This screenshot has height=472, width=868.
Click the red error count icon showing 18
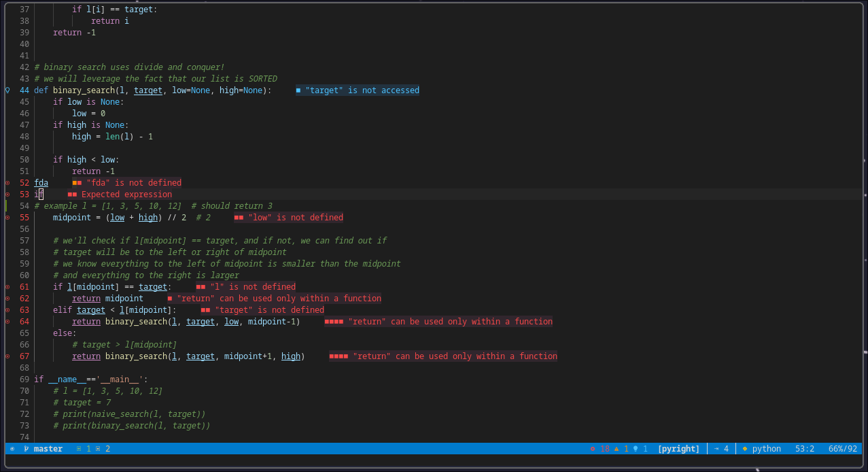click(x=593, y=449)
